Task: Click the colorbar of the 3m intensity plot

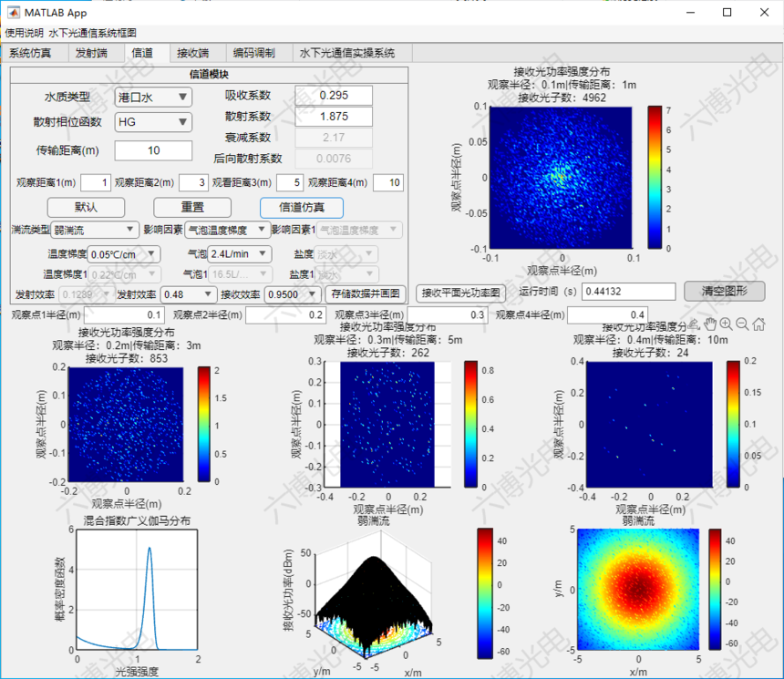Action: [204, 424]
